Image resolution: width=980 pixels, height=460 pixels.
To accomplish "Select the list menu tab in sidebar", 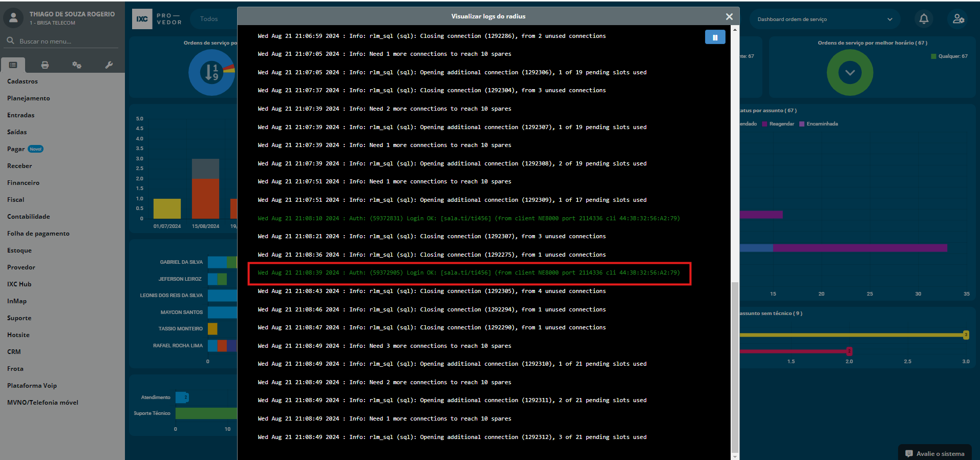I will pyautogui.click(x=13, y=65).
